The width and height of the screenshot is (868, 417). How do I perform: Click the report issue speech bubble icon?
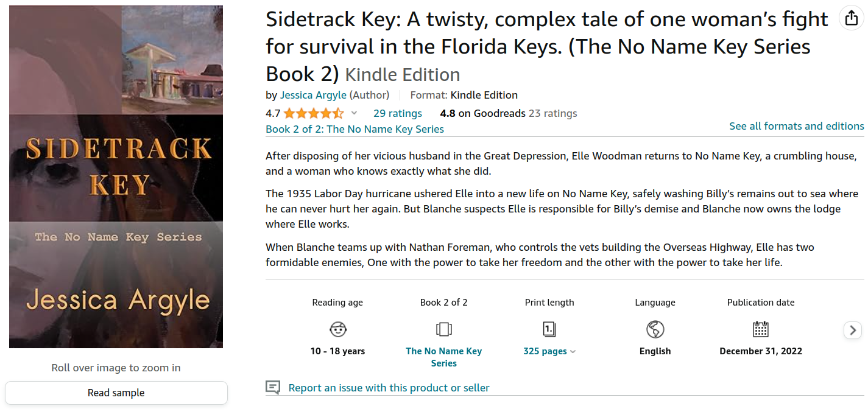(273, 388)
